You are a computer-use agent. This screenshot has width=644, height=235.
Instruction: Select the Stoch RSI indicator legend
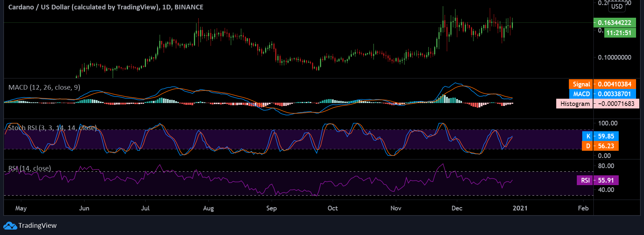52,128
